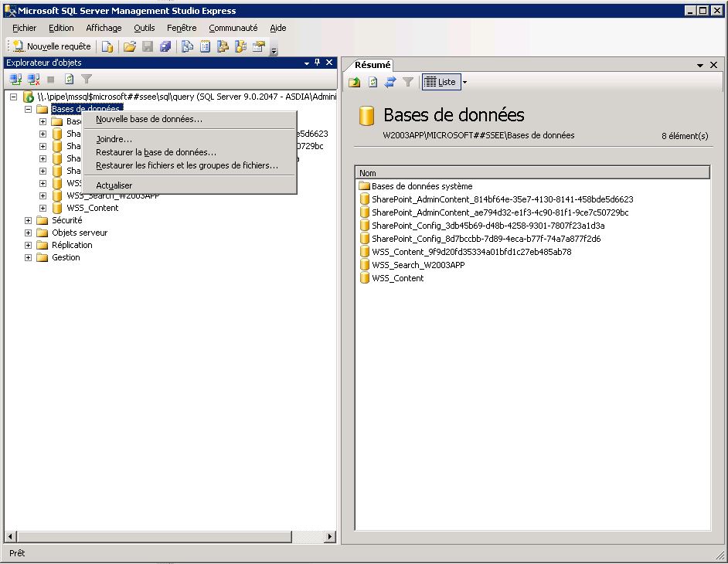Select Bases de données système in the list

coord(422,186)
